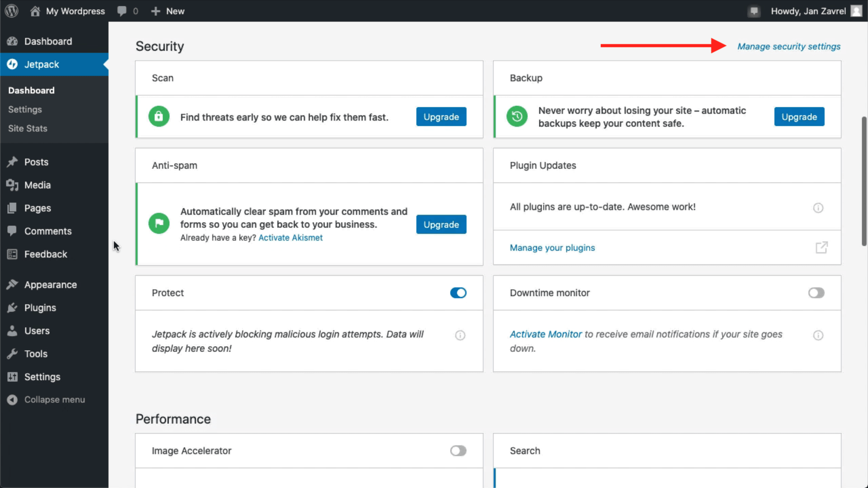
Task: Click the plus icon beside New
Action: [156, 11]
